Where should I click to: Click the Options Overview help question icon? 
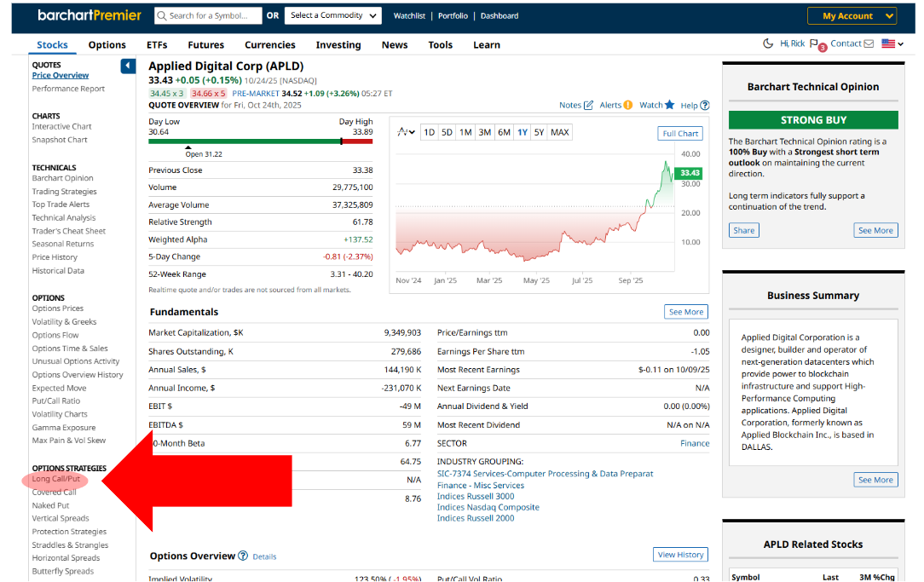coord(243,556)
